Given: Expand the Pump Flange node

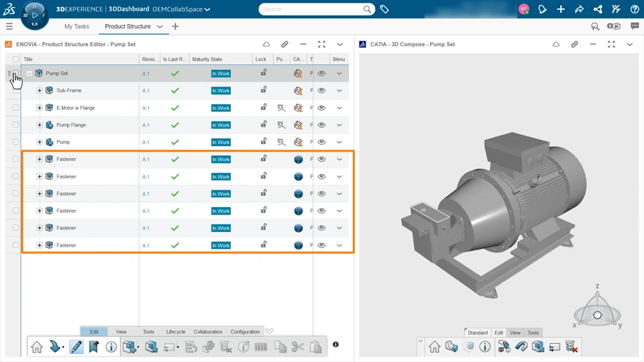Looking at the screenshot, I should pyautogui.click(x=40, y=125).
